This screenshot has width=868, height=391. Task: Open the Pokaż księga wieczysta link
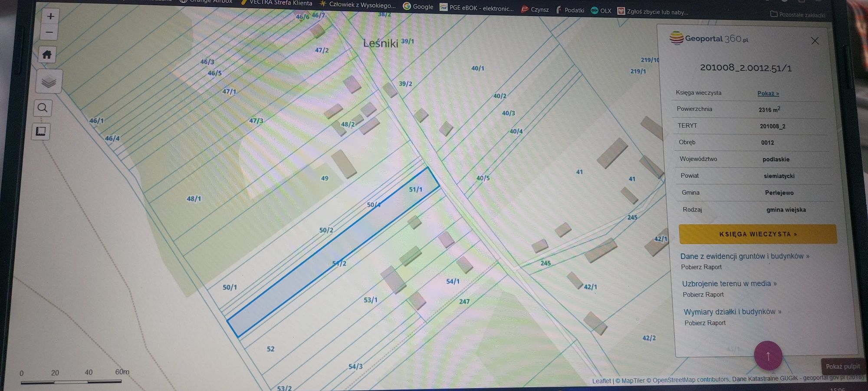pos(768,93)
